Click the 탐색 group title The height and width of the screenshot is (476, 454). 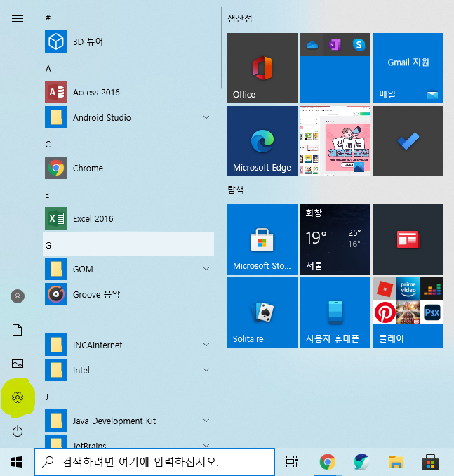point(236,190)
